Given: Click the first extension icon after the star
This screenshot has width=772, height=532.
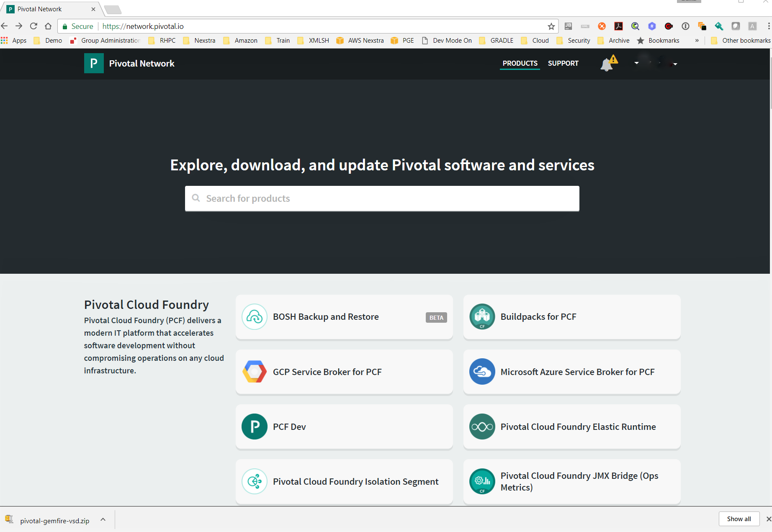Looking at the screenshot, I should click(568, 26).
